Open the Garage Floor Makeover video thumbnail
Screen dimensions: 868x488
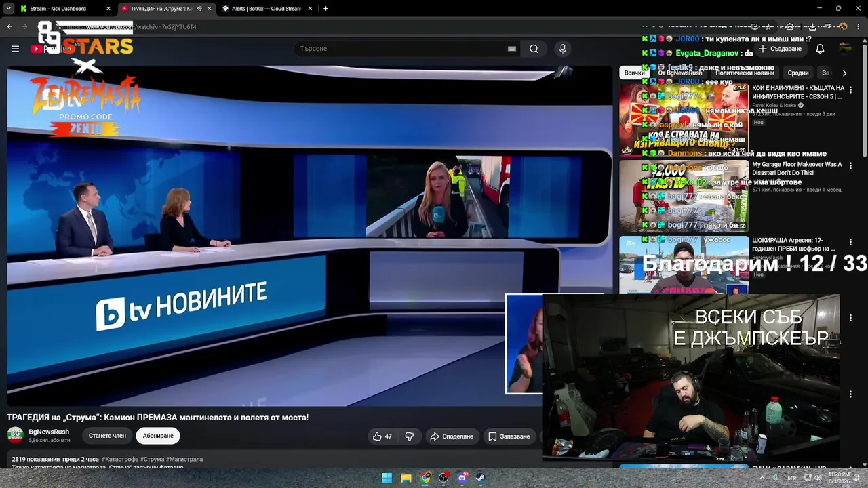[x=684, y=196]
